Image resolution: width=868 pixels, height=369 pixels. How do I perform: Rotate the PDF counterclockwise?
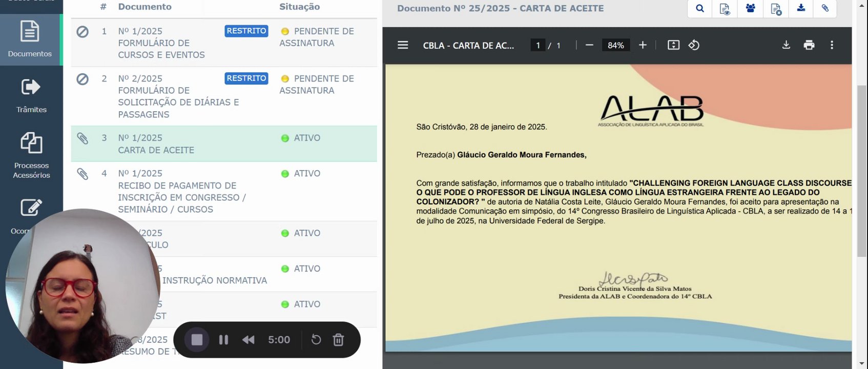tap(694, 45)
